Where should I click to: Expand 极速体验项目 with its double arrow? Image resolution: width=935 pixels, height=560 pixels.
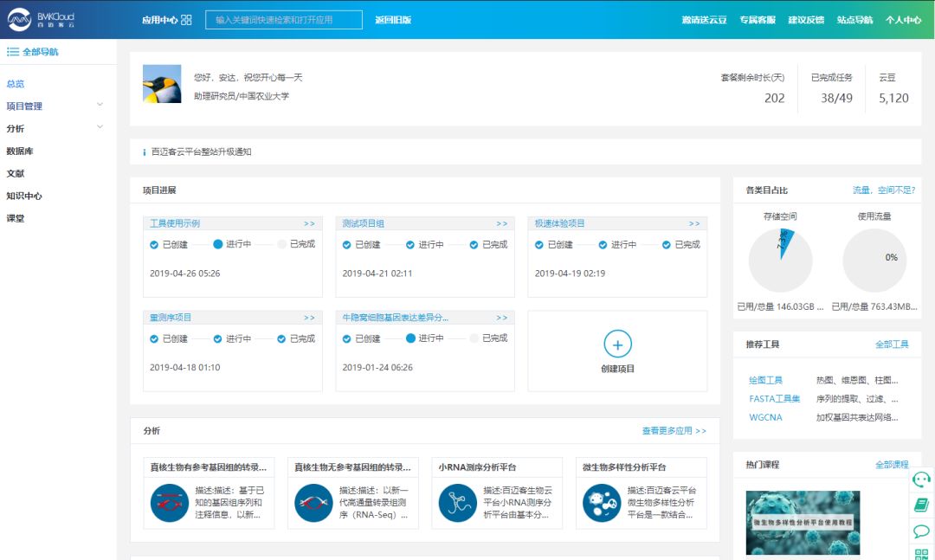coord(693,223)
